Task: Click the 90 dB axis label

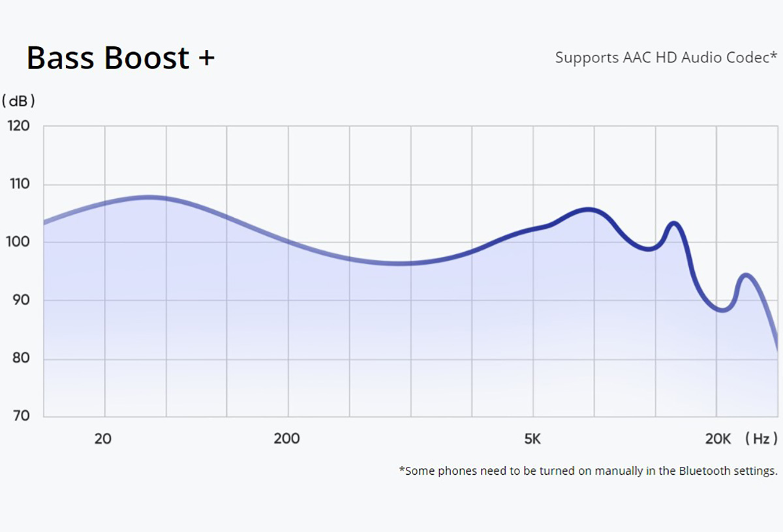Action: (18, 301)
